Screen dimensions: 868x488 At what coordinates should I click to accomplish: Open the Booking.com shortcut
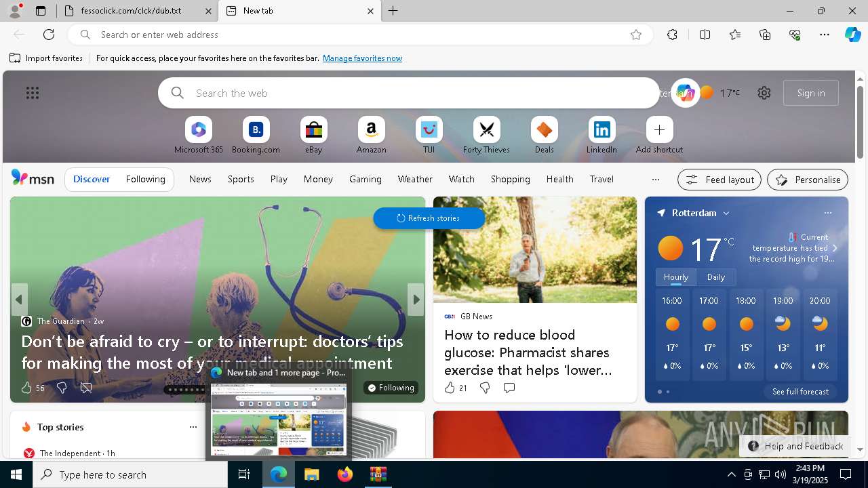256,136
